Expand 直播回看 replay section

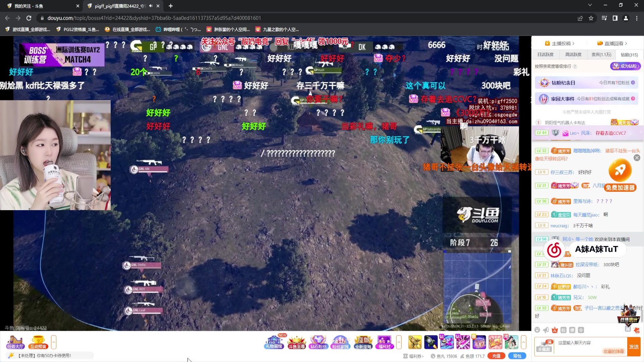pos(612,43)
